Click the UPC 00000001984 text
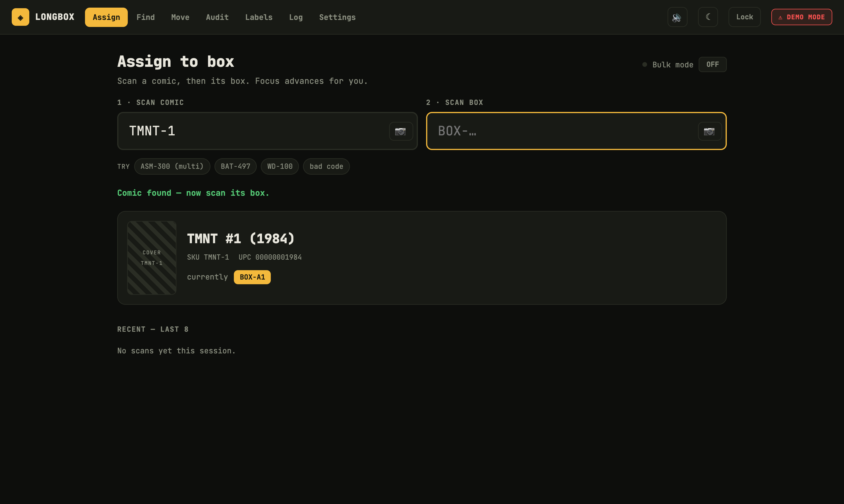Viewport: 844px width, 504px height. click(270, 258)
